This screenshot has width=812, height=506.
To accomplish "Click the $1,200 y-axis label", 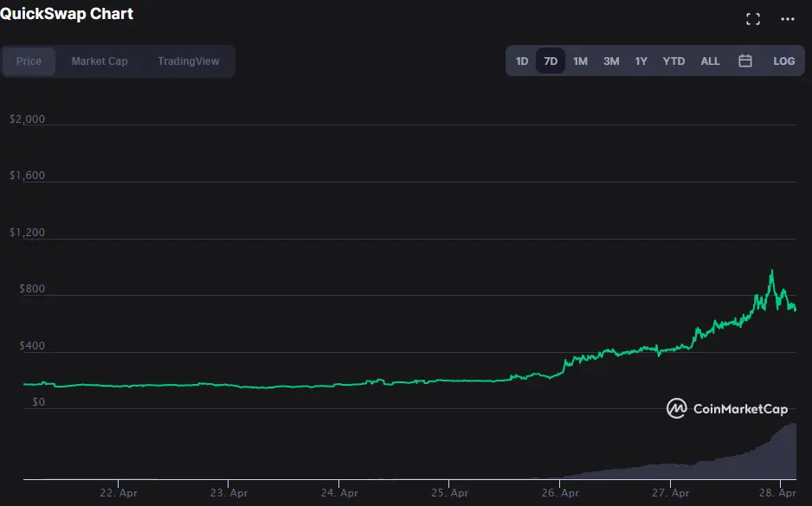I will pos(27,233).
